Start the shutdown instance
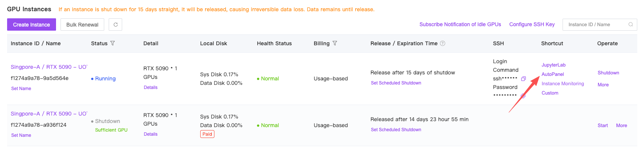The width and height of the screenshot is (644, 163). click(603, 126)
